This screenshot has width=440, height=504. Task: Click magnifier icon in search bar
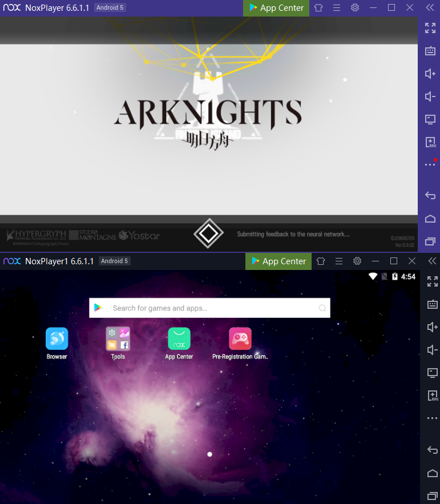click(x=322, y=308)
